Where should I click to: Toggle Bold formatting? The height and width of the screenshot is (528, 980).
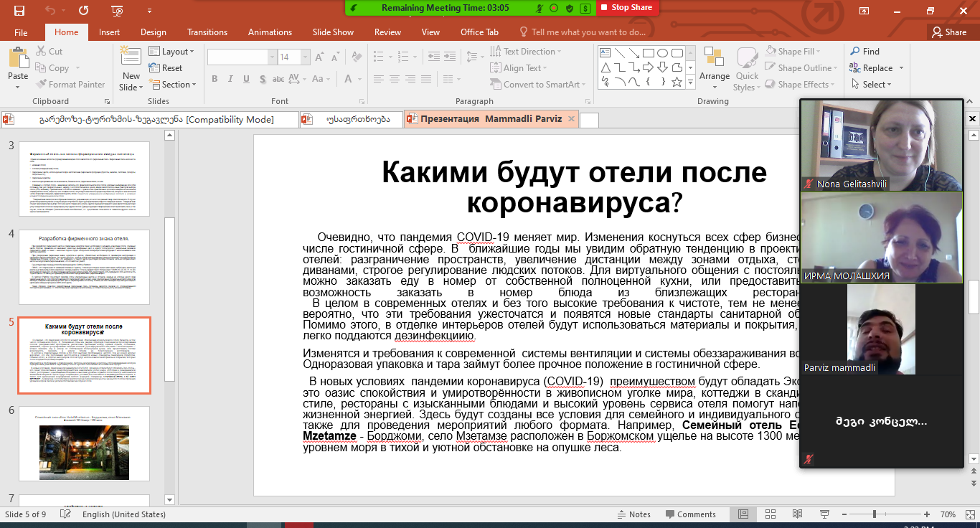tap(215, 79)
